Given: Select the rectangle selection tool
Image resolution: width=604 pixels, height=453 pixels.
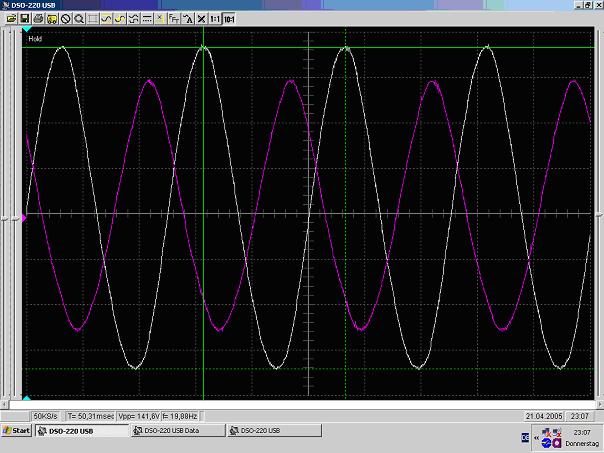Looking at the screenshot, I should [92, 18].
